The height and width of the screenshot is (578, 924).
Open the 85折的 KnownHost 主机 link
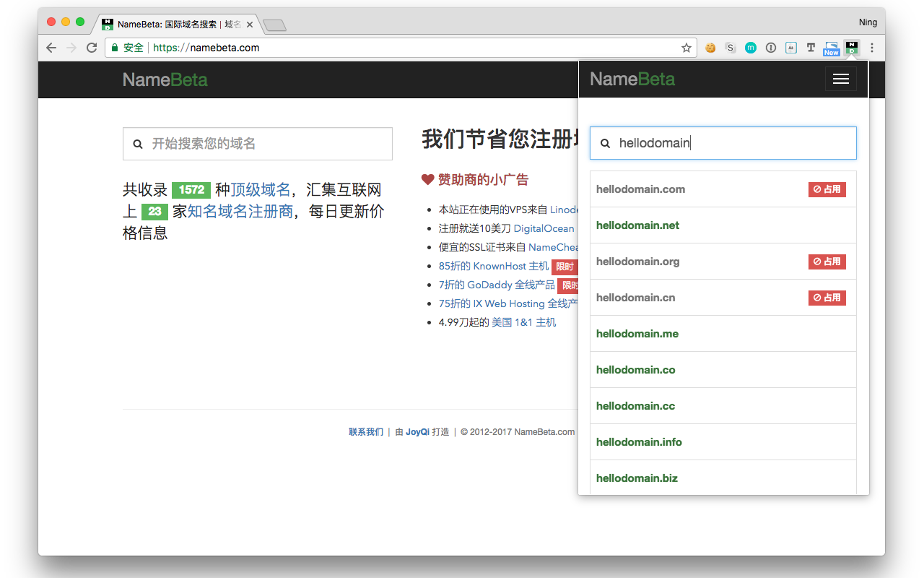pyautogui.click(x=494, y=266)
